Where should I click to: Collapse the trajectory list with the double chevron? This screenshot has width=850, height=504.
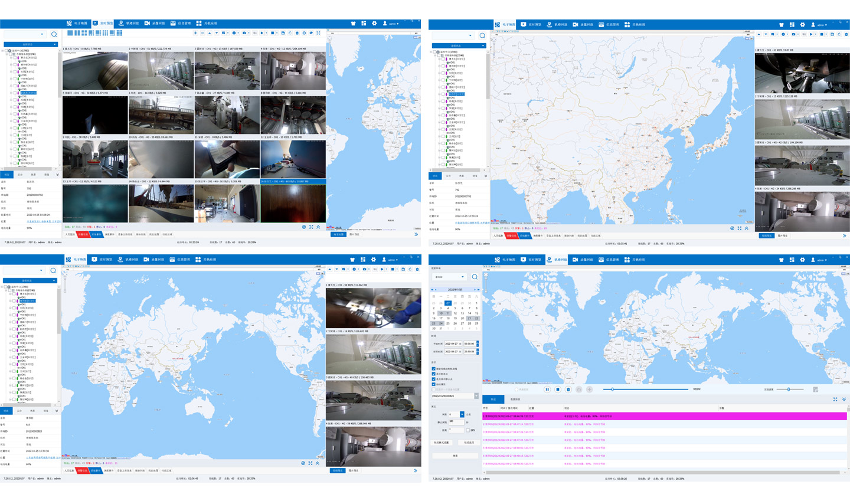click(x=844, y=400)
